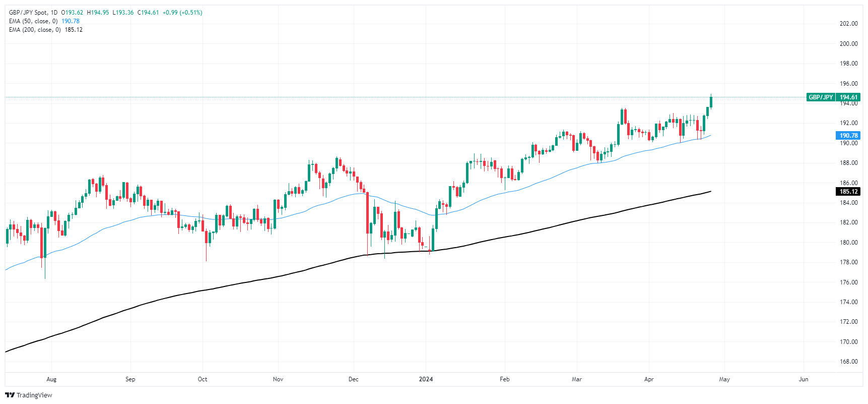Screen dimensions: 868x404
Task: Click the Sep label on time axis
Action: 130,379
